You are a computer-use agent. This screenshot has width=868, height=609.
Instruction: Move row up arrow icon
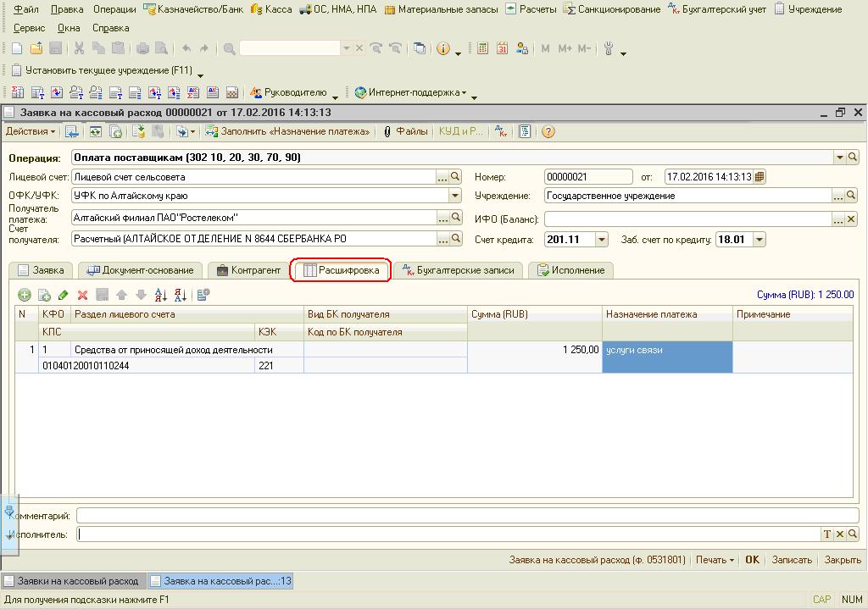(x=122, y=295)
